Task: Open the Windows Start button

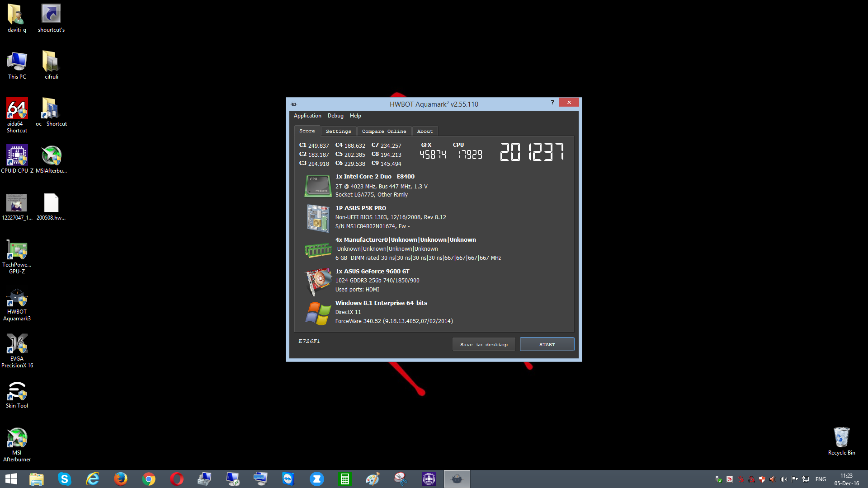Action: (x=11, y=479)
